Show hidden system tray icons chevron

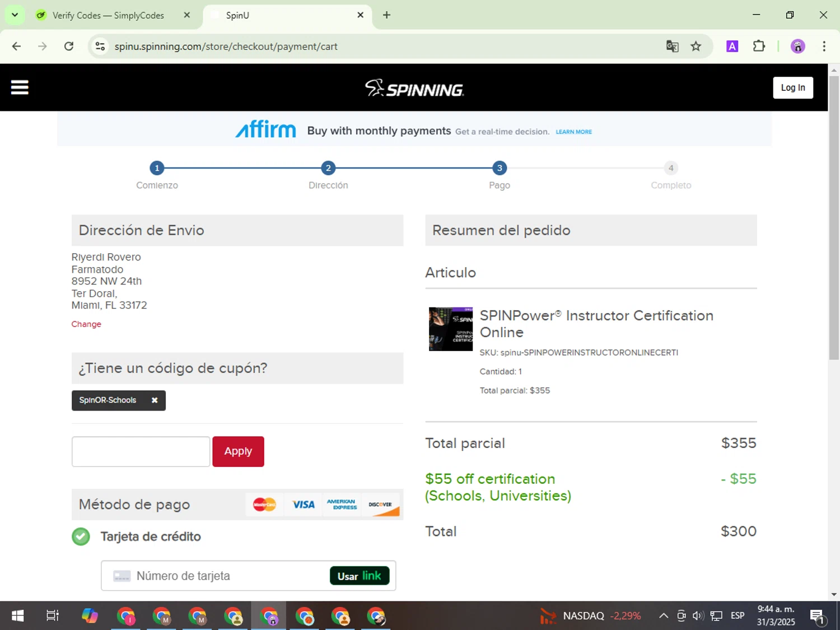[x=664, y=616]
